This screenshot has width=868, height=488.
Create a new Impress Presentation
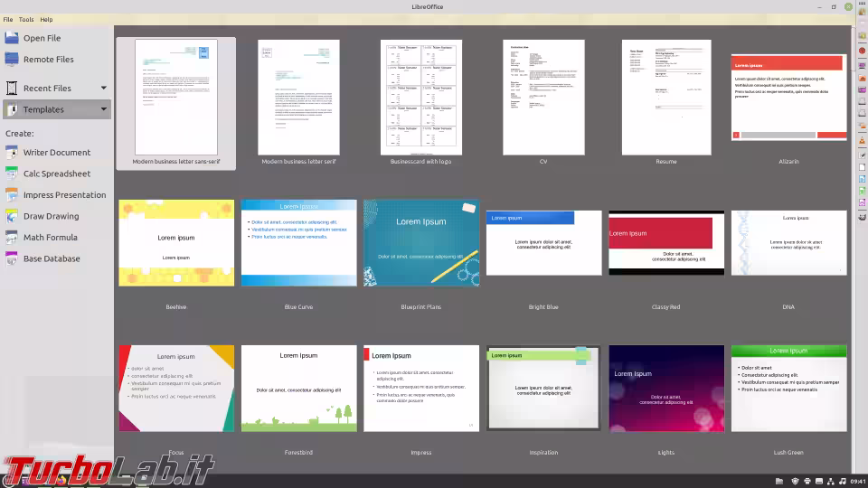click(56, 195)
